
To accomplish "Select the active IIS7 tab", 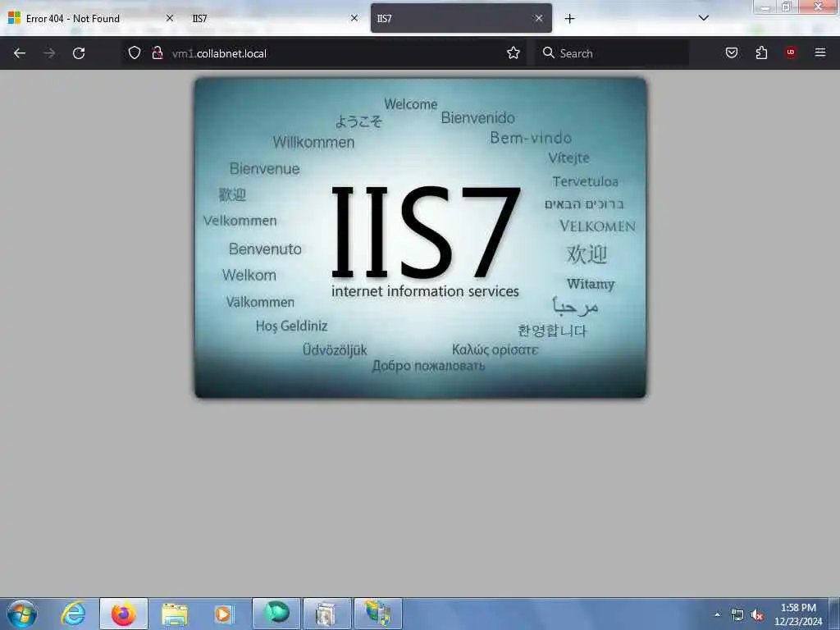I will tap(461, 18).
